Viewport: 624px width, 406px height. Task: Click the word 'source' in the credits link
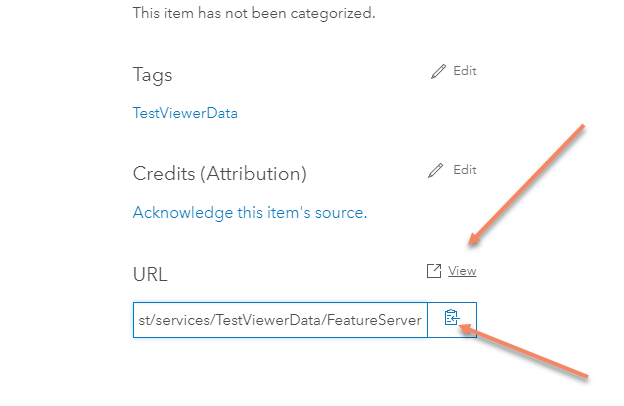coord(341,213)
